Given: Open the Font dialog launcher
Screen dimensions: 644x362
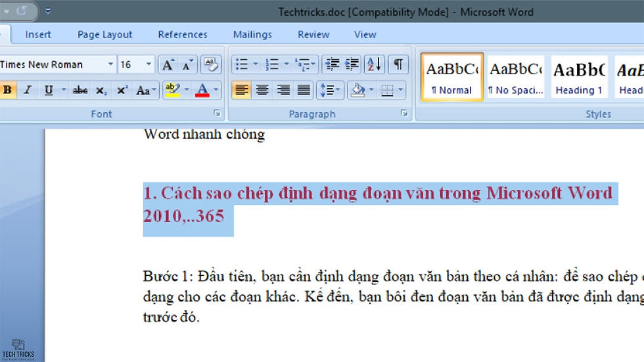Looking at the screenshot, I should coord(217,113).
